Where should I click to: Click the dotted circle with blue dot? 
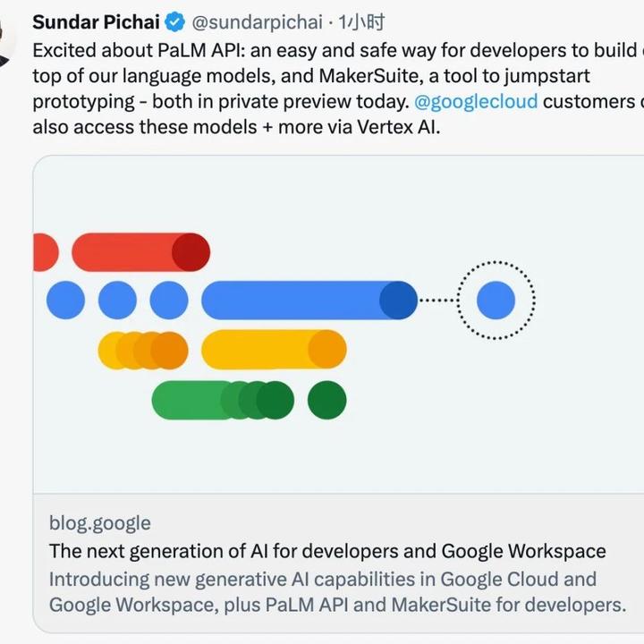tap(496, 301)
